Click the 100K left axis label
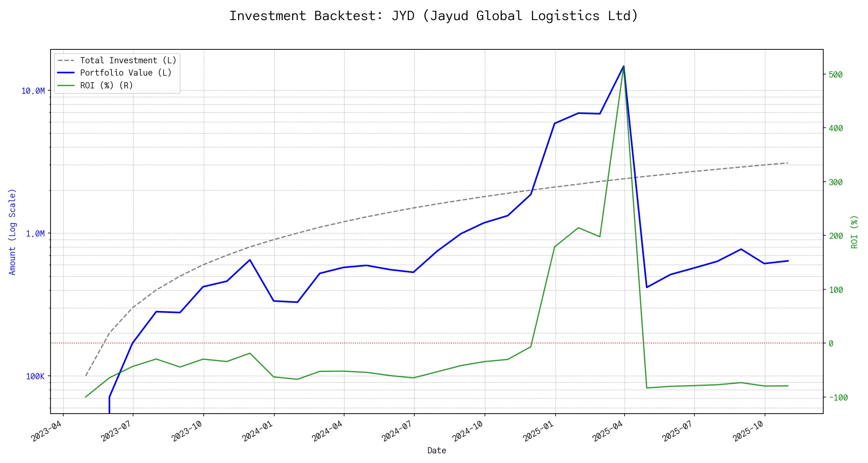The width and height of the screenshot is (868, 463). click(35, 377)
